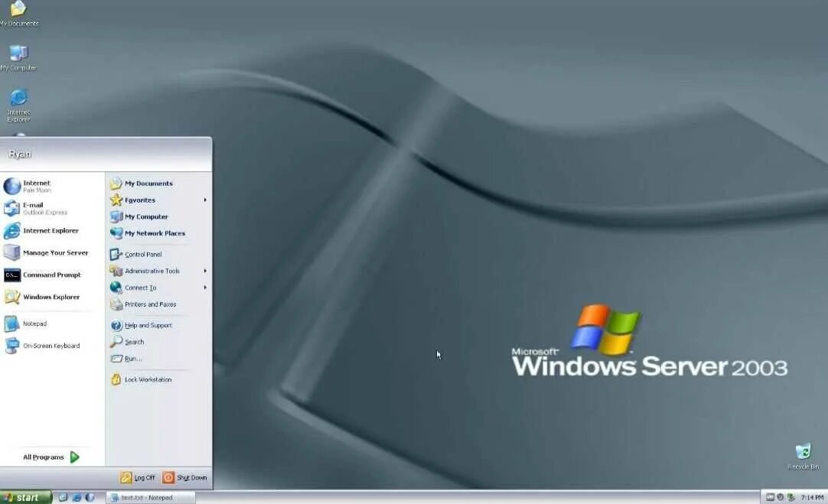Click the 7:14 PM clock
Viewport: 828px width, 504px height.
812,498
